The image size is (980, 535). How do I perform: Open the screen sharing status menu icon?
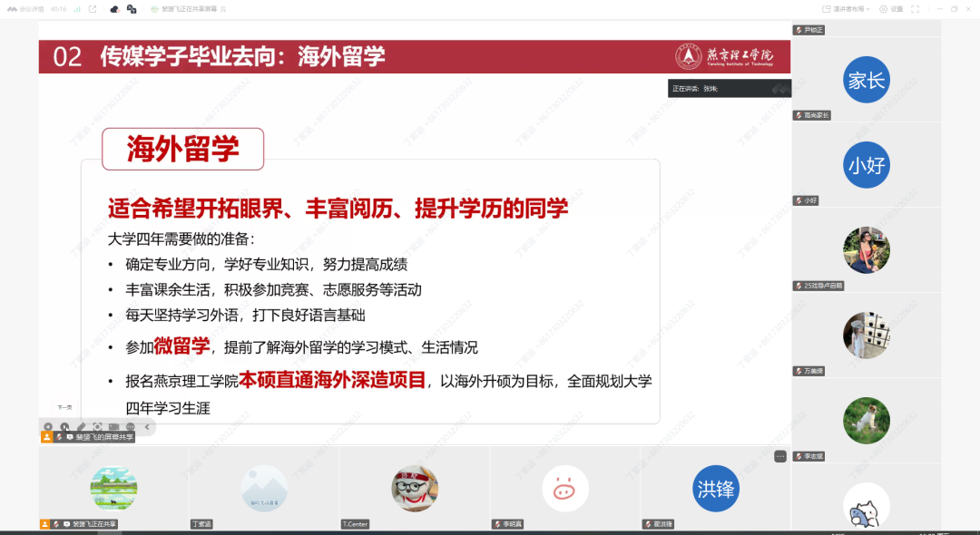[x=223, y=9]
